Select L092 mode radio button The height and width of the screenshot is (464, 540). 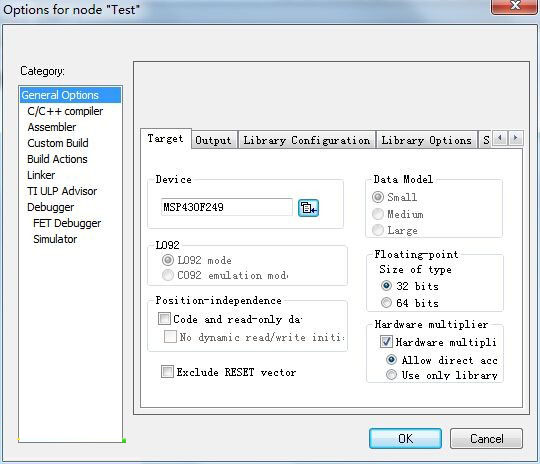[x=168, y=260]
